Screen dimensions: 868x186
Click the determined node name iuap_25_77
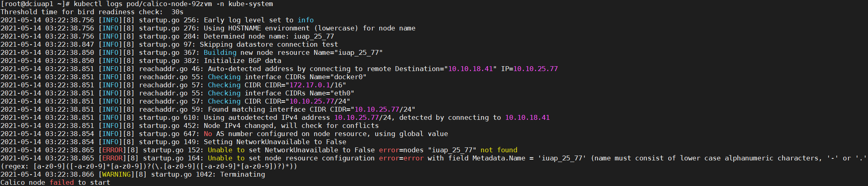(314, 36)
